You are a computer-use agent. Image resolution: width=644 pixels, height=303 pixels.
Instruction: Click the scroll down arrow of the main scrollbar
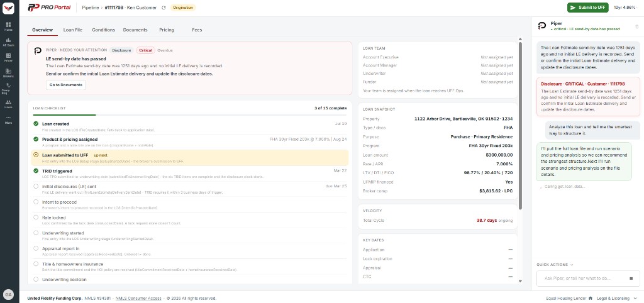coord(520,281)
